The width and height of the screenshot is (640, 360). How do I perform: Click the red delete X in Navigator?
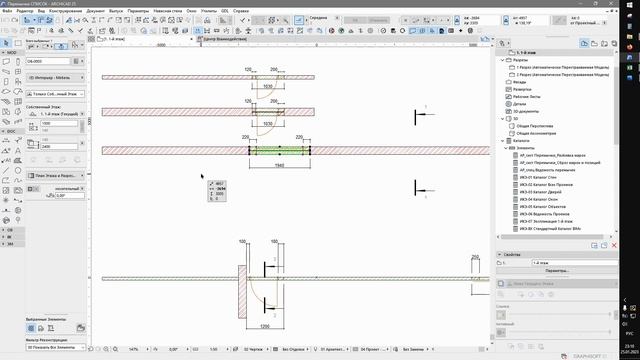(614, 245)
